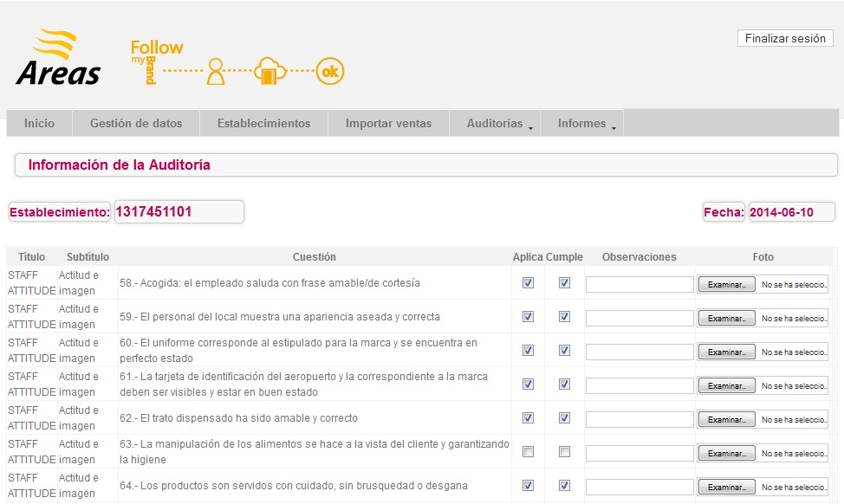Image resolution: width=844 pixels, height=504 pixels.
Task: Check the Cumple box for question 63
Action: tap(564, 452)
